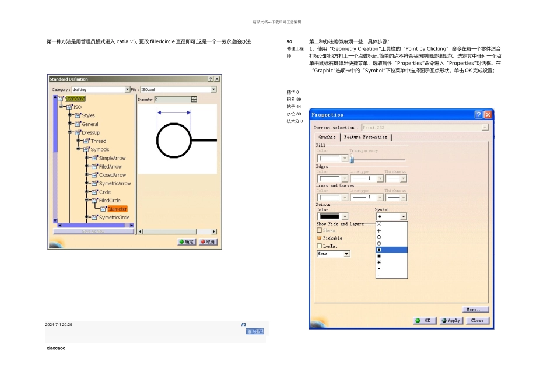Select the Standard root tree node
This screenshot has width=554, height=392.
coord(75,99)
